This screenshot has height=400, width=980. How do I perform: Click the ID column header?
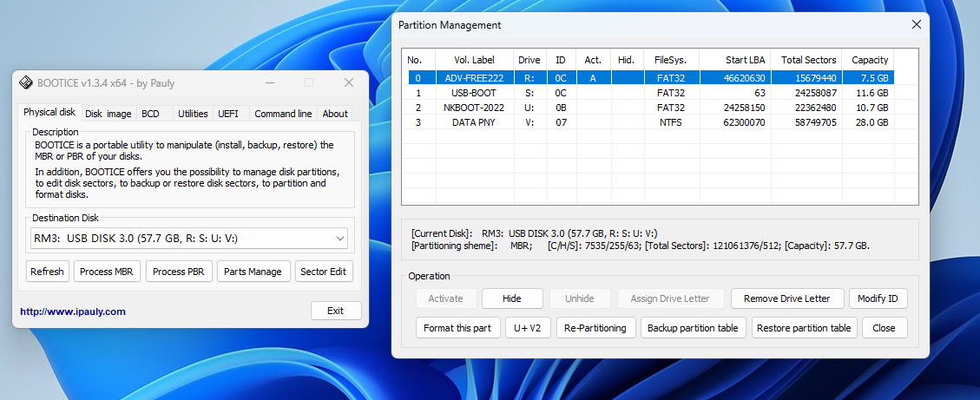point(561,60)
